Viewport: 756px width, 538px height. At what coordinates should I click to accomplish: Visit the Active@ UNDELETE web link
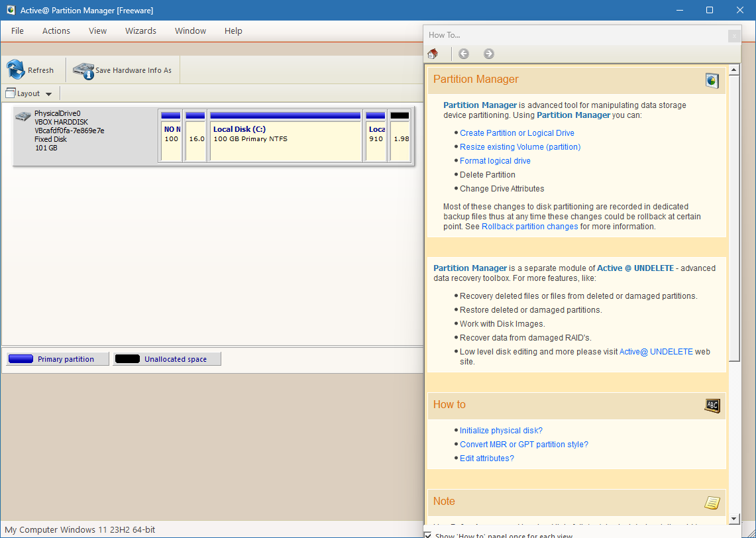[x=656, y=352]
